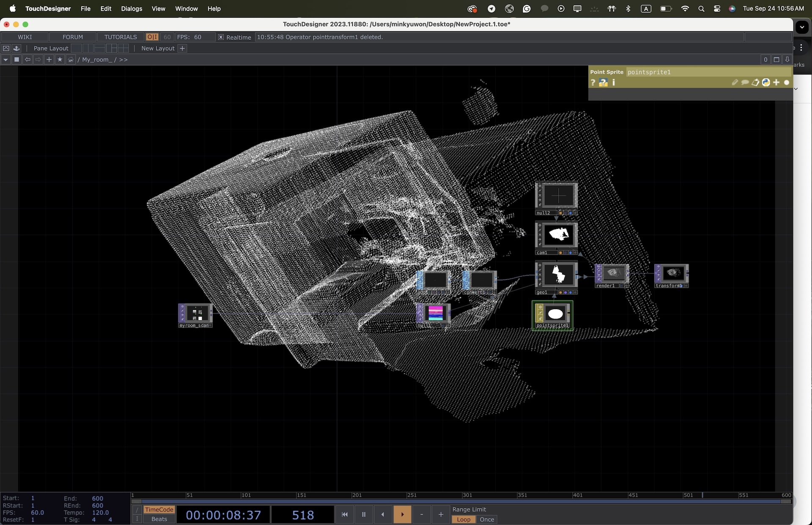Show operator info with the i icon
Viewport: 812px width, 525px height.
pos(614,82)
